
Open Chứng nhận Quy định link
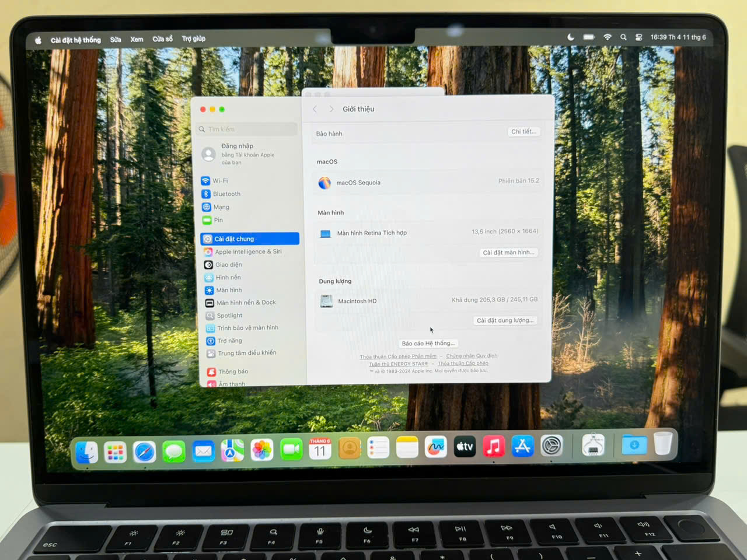tap(472, 356)
